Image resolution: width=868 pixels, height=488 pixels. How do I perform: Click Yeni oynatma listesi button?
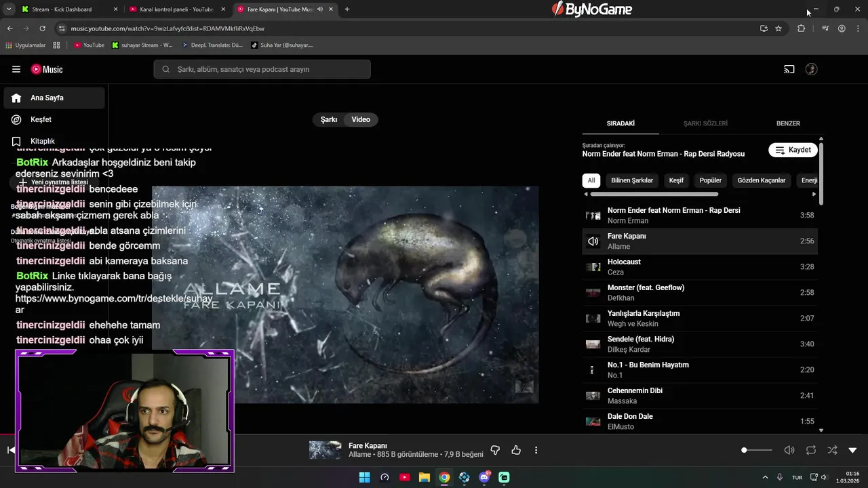54,182
